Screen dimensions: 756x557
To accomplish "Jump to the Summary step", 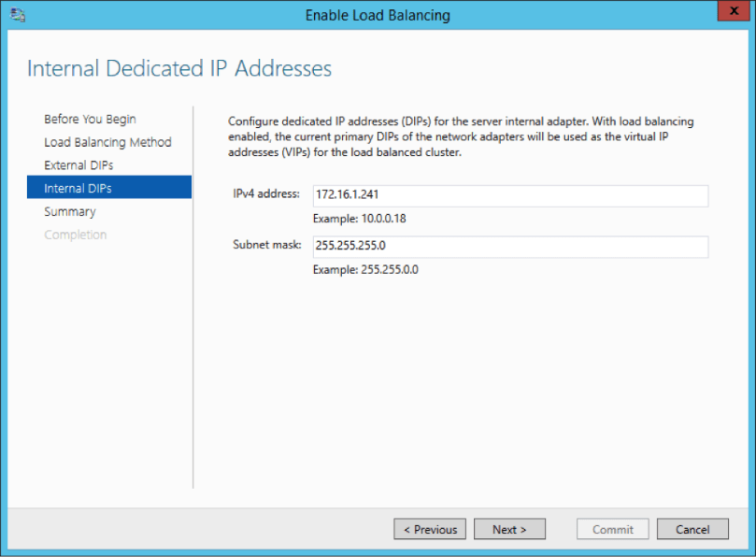I will click(70, 211).
